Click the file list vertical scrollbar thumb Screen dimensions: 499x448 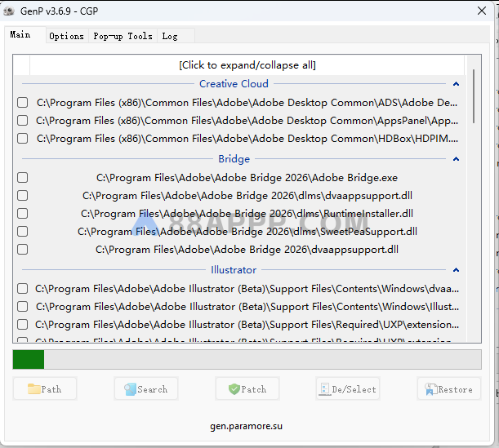[474, 96]
